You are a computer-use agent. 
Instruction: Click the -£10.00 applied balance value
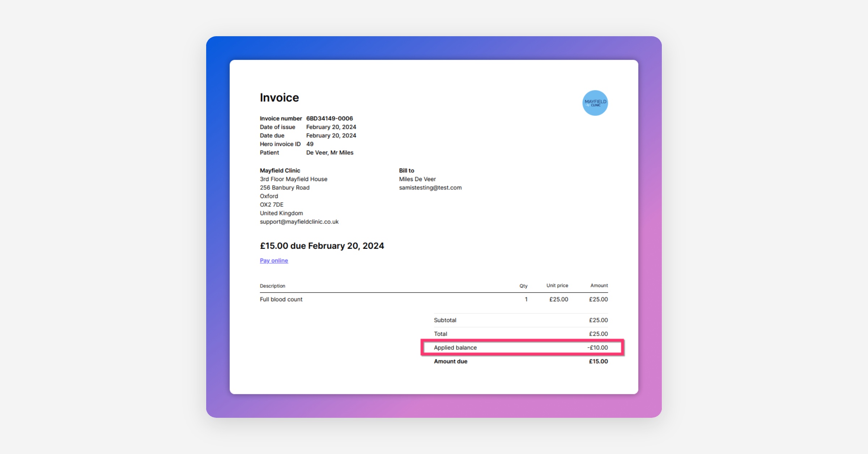(x=597, y=348)
